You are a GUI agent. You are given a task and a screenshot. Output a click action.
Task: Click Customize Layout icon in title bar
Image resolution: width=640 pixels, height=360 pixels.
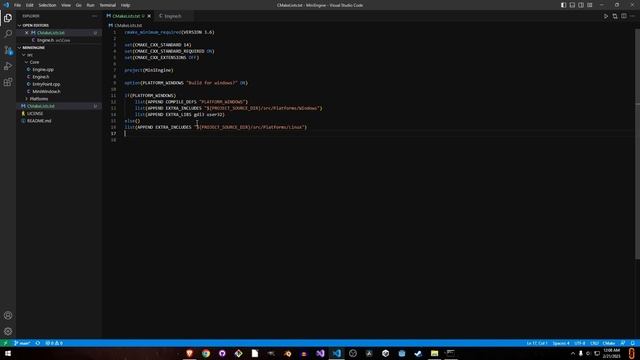(590, 5)
